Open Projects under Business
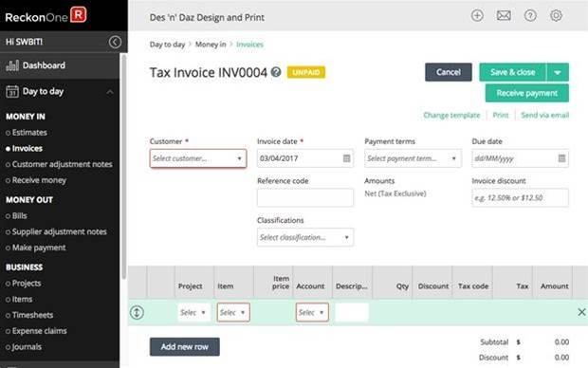Screen dimensions: 588x368 tap(27, 284)
